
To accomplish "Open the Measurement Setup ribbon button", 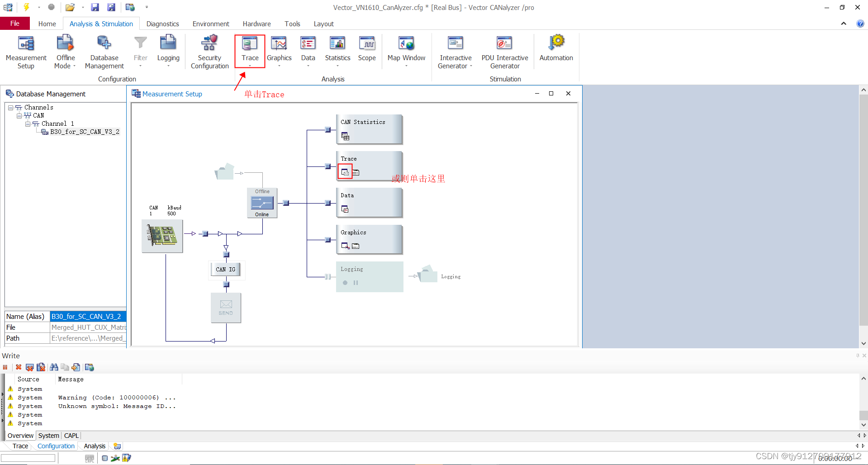I will [26, 52].
